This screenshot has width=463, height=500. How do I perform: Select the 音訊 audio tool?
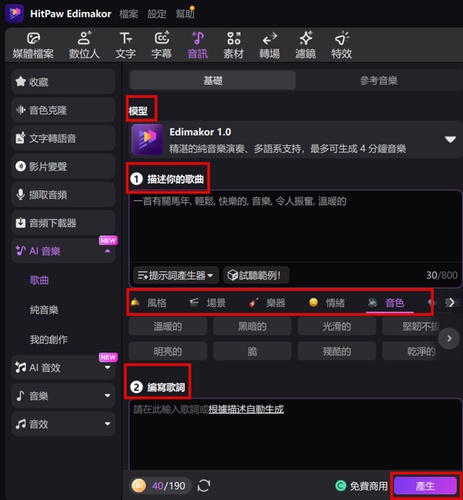(198, 46)
